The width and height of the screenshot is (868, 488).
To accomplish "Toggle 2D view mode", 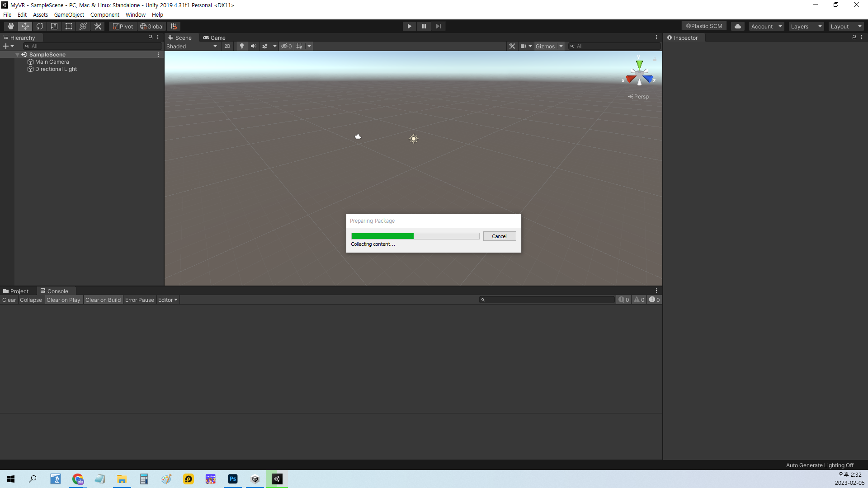I will point(227,46).
